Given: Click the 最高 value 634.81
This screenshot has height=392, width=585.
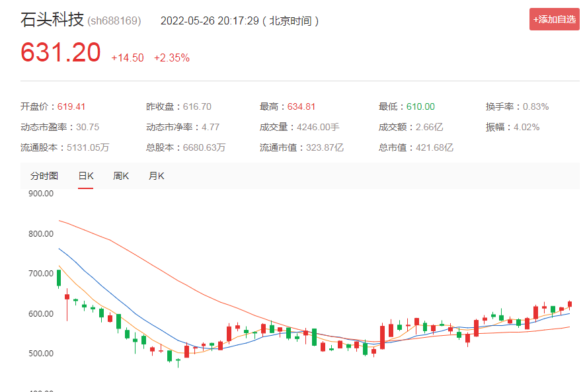Looking at the screenshot, I should click(x=301, y=106).
